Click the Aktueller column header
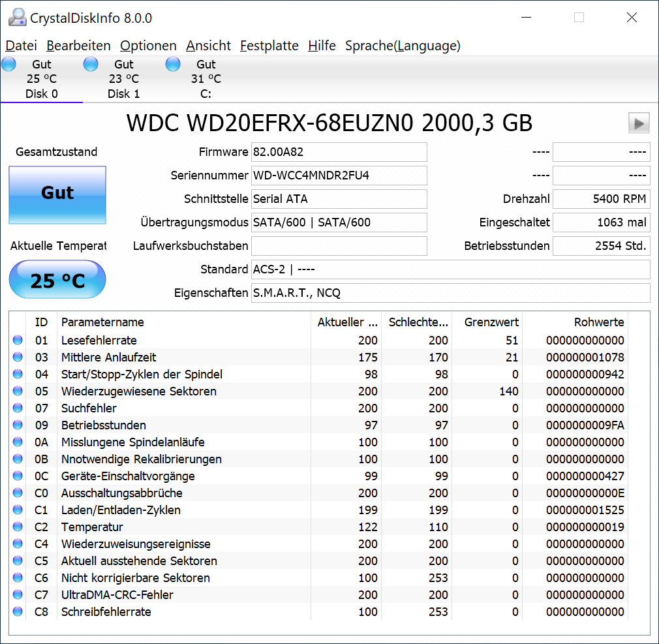659x644 pixels. click(x=346, y=322)
